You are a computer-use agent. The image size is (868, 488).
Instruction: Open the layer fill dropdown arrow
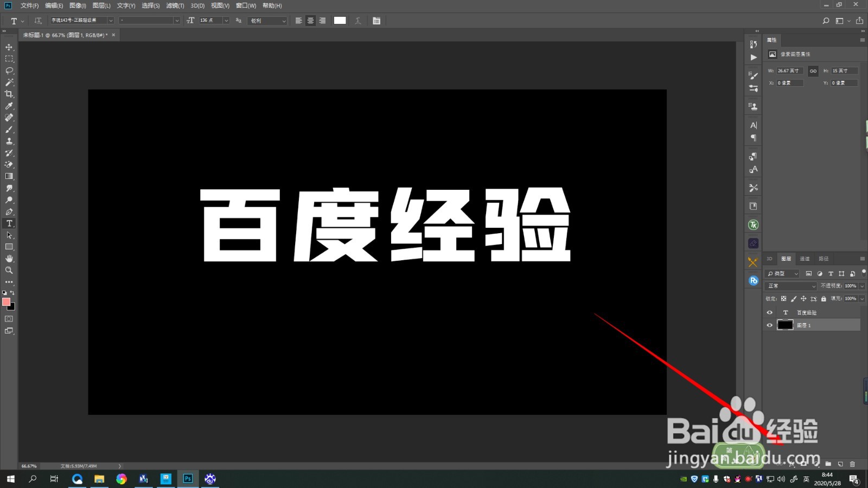tap(862, 299)
